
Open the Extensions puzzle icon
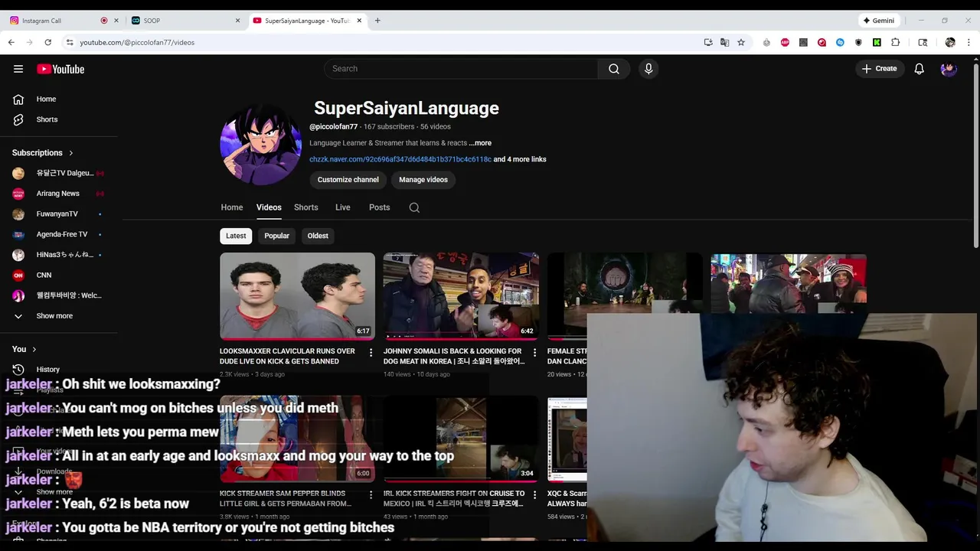tap(895, 42)
